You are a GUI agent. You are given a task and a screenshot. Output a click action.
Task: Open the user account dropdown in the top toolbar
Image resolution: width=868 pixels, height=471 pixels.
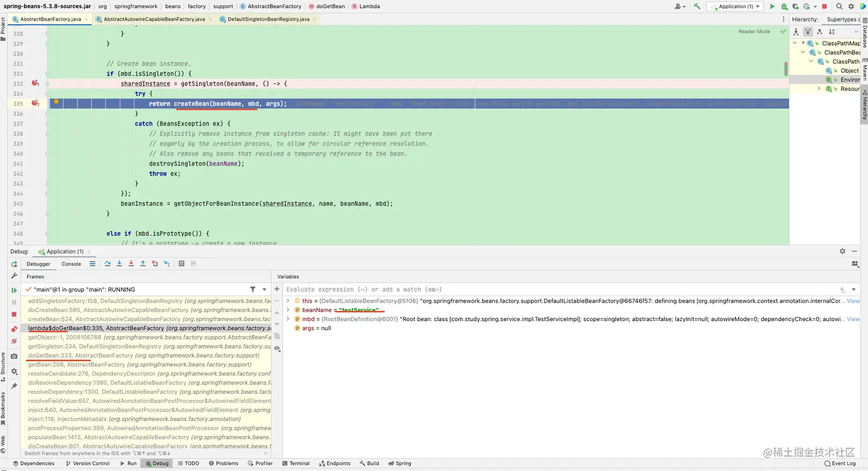tap(680, 6)
